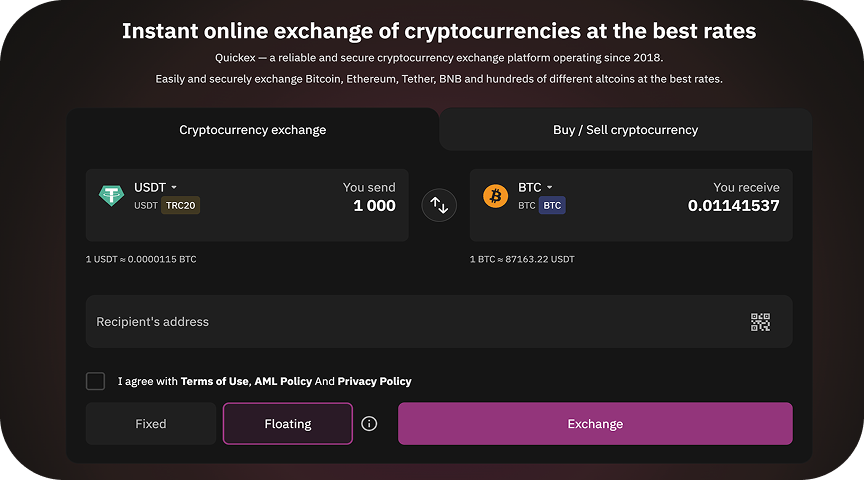
Task: Open the AML Policy link
Action: 283,381
